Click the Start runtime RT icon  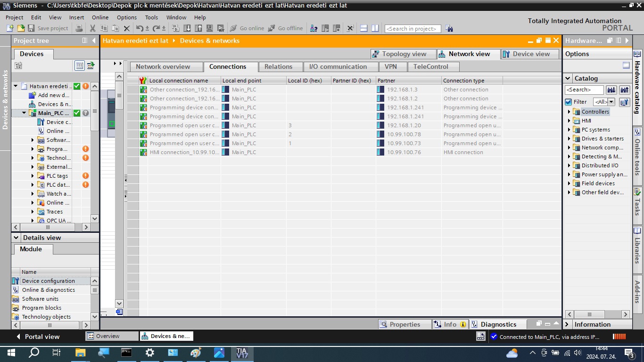coord(221,28)
